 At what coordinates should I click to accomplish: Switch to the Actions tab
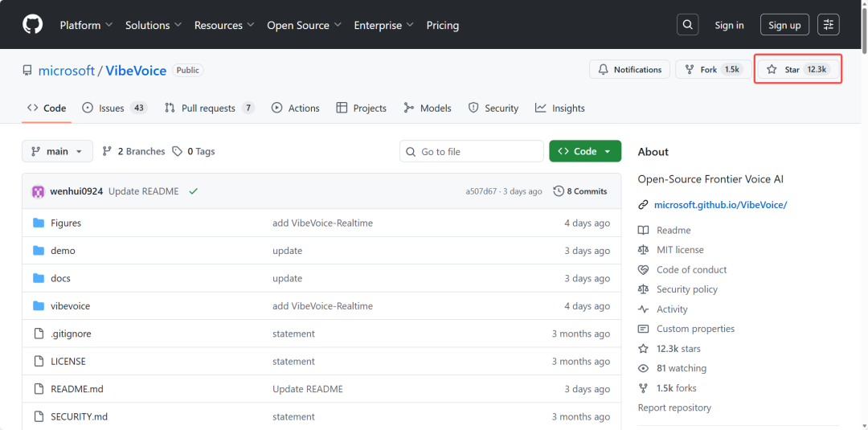pos(296,109)
